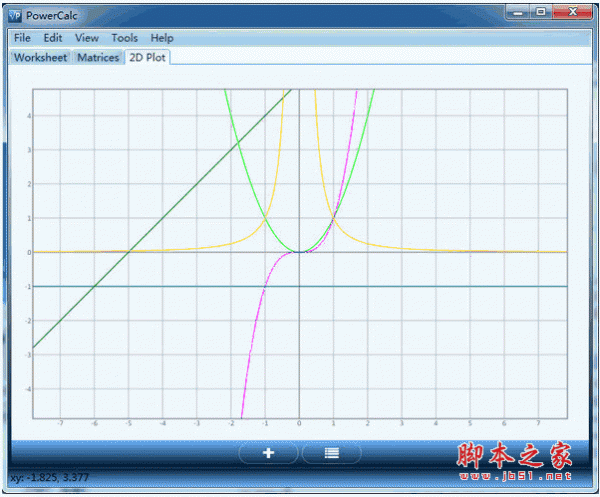This screenshot has width=600, height=497.
Task: Click the y-axis label -2
Action: click(28, 321)
